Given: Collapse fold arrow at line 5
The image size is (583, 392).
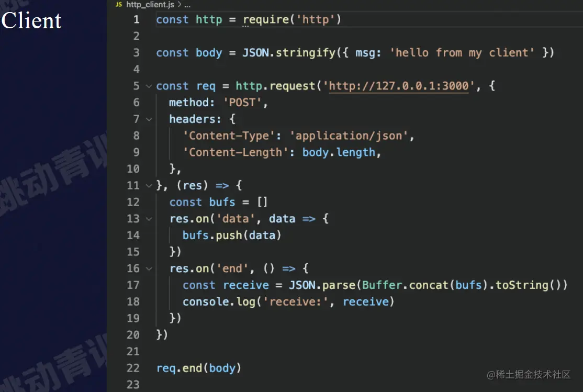Looking at the screenshot, I should coord(149,86).
